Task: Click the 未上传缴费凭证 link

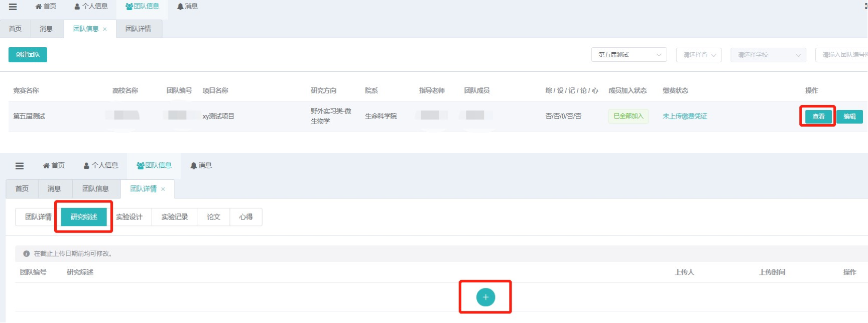Action: click(x=685, y=116)
